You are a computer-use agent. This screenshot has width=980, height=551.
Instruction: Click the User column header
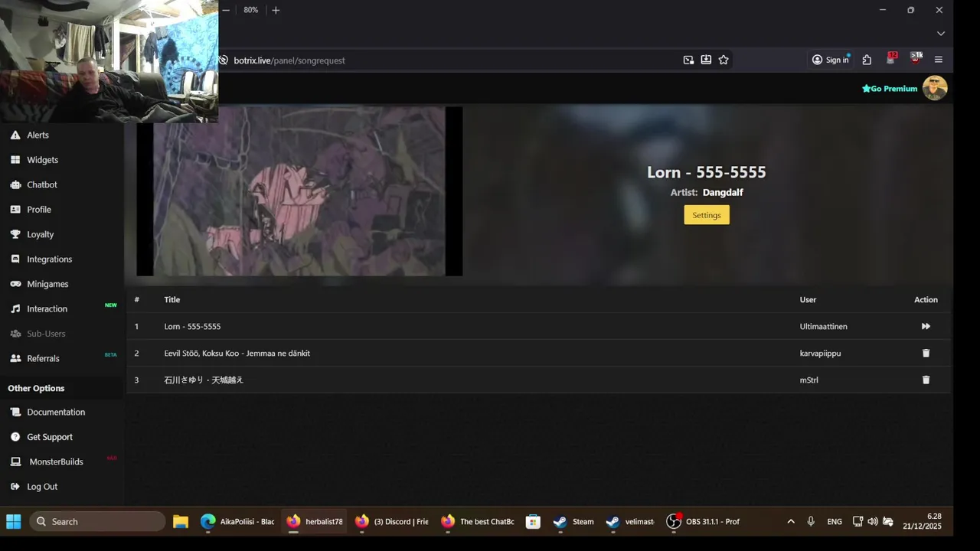(808, 300)
